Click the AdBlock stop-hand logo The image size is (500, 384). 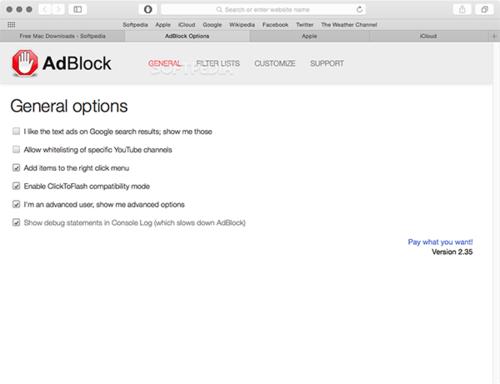click(x=24, y=63)
